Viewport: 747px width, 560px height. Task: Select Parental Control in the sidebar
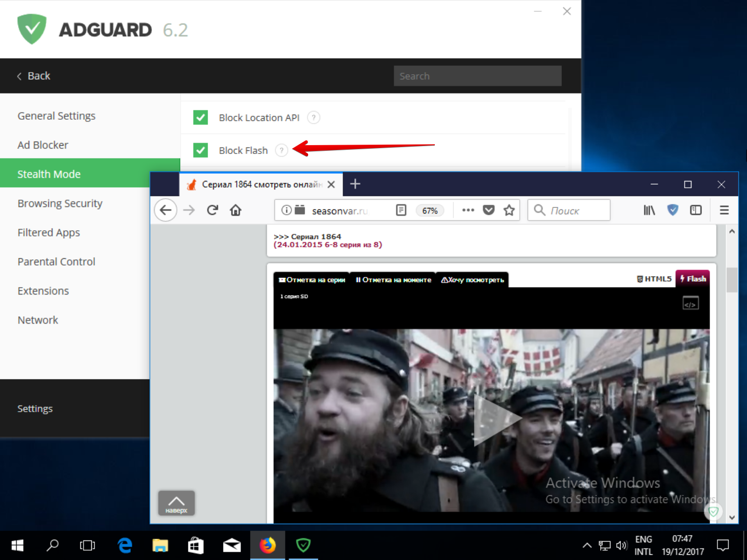(x=56, y=261)
